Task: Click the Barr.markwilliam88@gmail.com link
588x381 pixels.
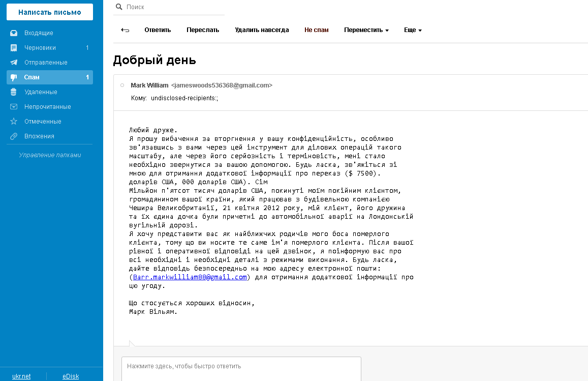Action: click(190, 277)
